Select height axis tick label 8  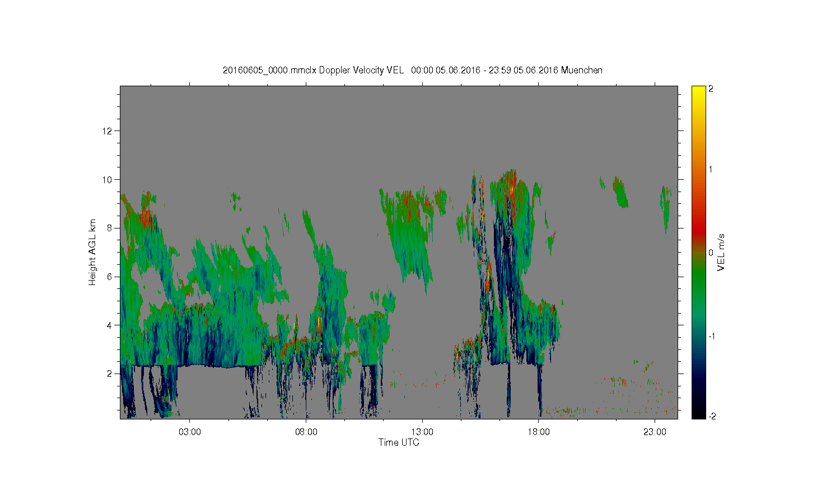click(x=110, y=228)
